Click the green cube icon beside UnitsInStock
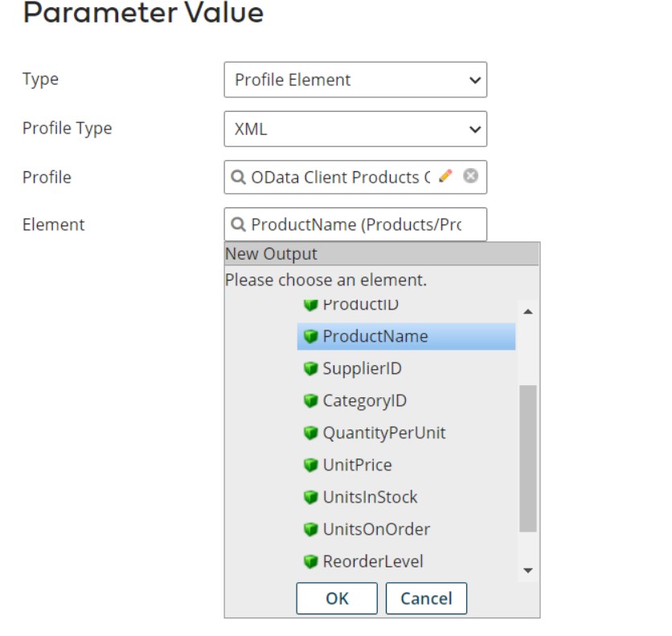The height and width of the screenshot is (636, 672). 311,497
